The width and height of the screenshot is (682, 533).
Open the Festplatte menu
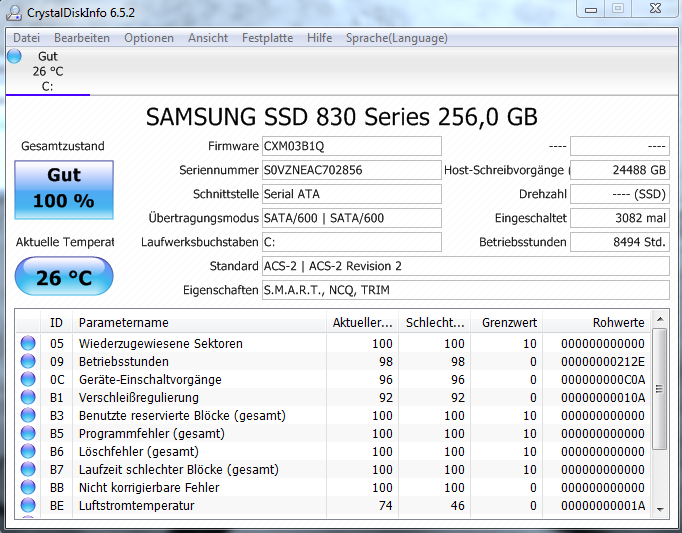267,38
